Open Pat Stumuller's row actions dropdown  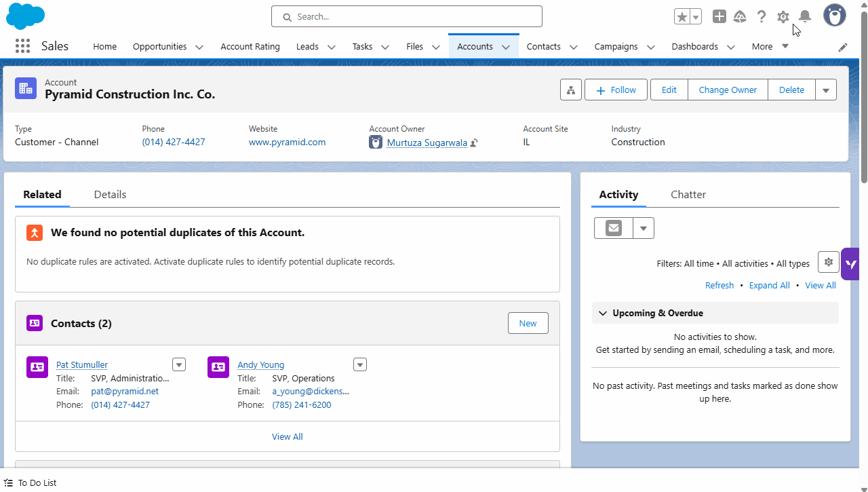179,364
